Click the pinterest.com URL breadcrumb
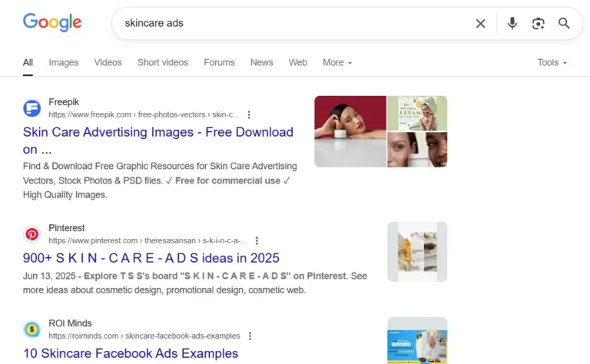The image size is (590, 364). click(x=147, y=240)
